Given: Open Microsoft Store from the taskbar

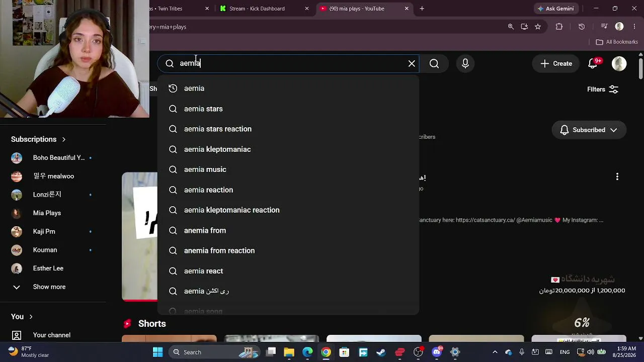Looking at the screenshot, I should tap(344, 352).
